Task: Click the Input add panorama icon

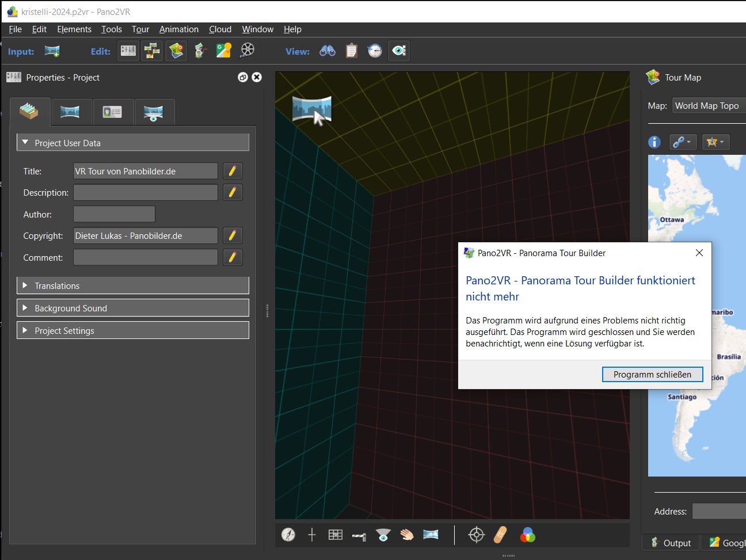Action: [x=52, y=51]
